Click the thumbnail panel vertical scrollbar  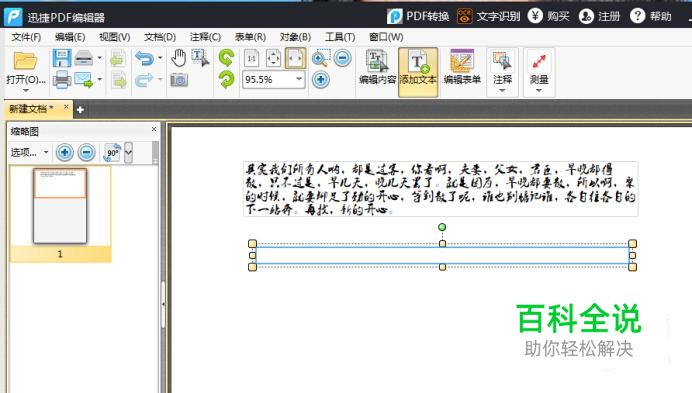(x=155, y=153)
